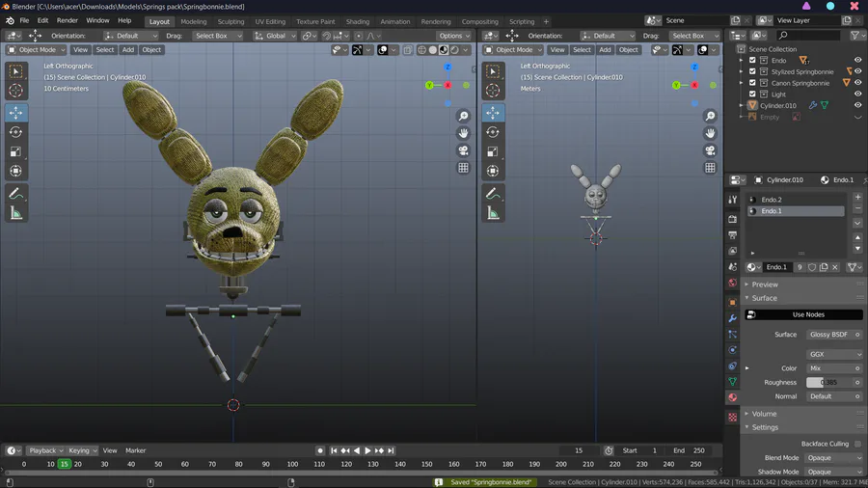Screen dimensions: 868x488
Task: Click the hand pan icon in right viewport
Action: pyautogui.click(x=710, y=133)
